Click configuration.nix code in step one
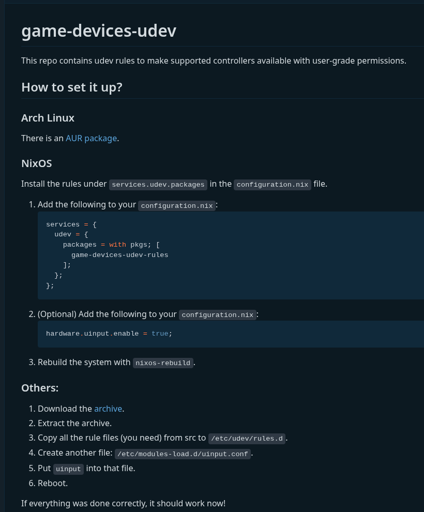This screenshot has width=424, height=512. tap(177, 206)
